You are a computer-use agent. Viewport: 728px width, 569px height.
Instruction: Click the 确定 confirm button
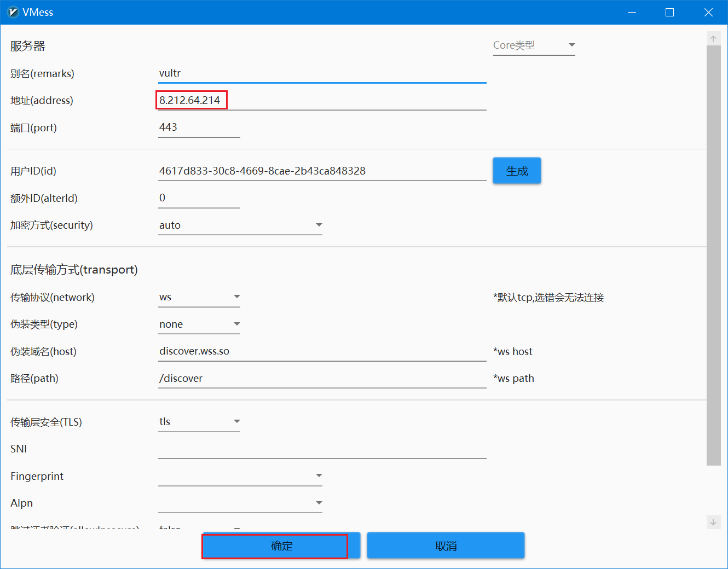281,545
